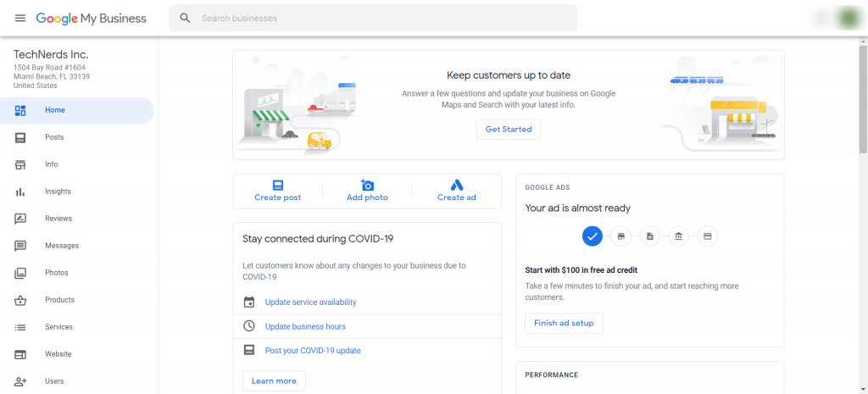Click the Search businesses input field

point(373,19)
